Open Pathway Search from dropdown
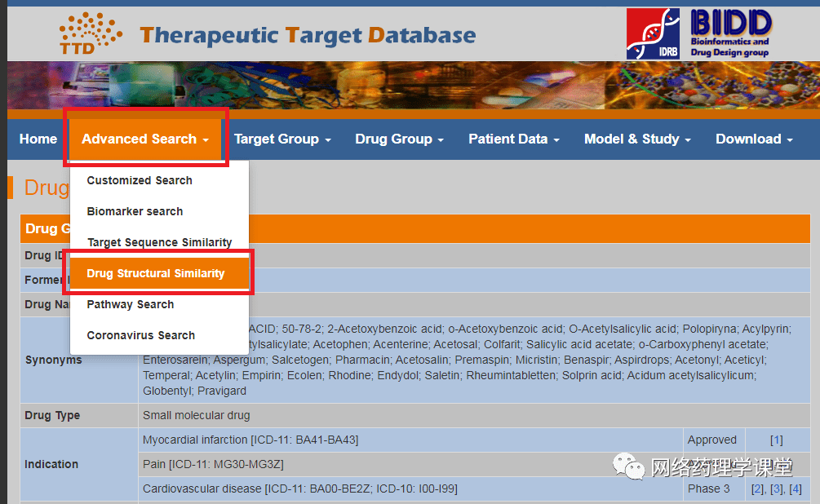 (131, 304)
